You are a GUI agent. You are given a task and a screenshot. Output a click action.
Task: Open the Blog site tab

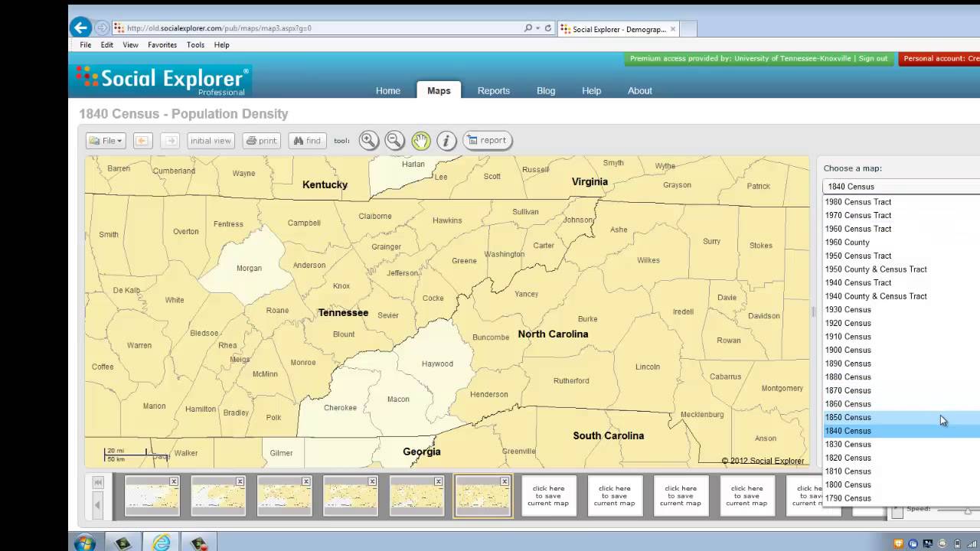click(x=546, y=90)
